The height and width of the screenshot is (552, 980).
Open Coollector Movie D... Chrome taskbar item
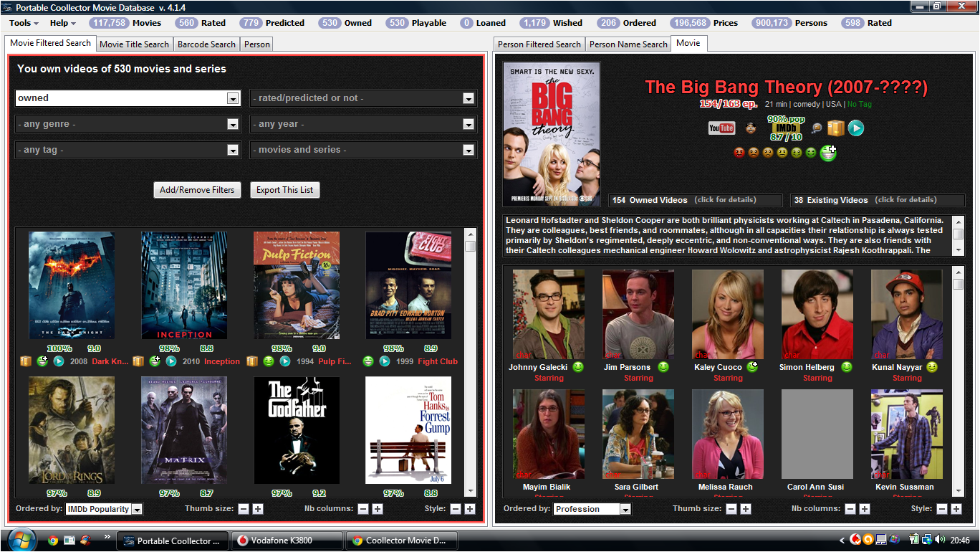(x=401, y=541)
